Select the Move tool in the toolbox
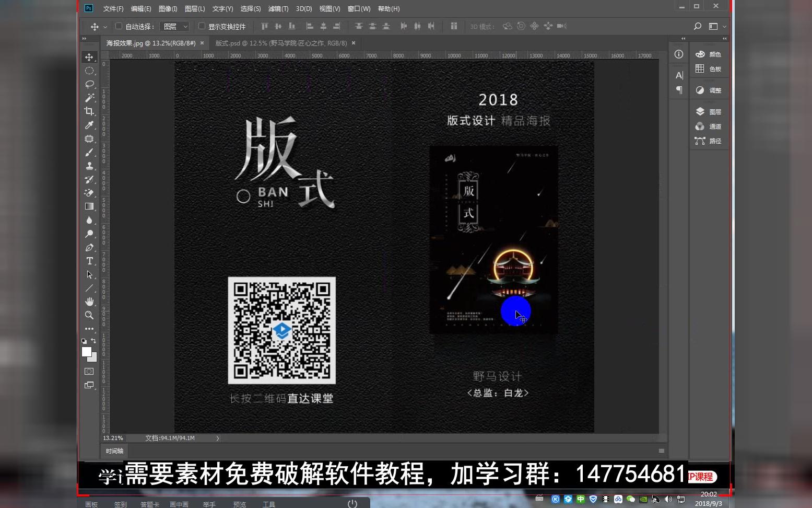Screen dimensions: 812x508 pyautogui.click(x=89, y=57)
